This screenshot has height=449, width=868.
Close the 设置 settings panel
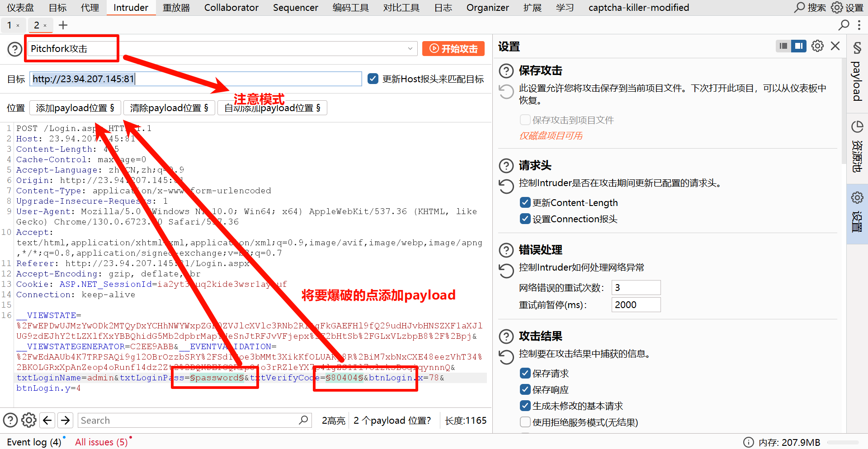click(835, 46)
